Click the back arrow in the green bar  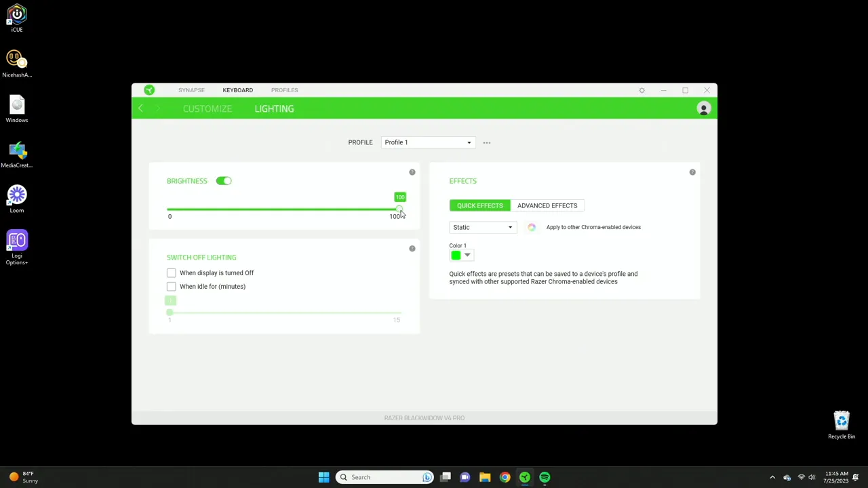point(140,108)
